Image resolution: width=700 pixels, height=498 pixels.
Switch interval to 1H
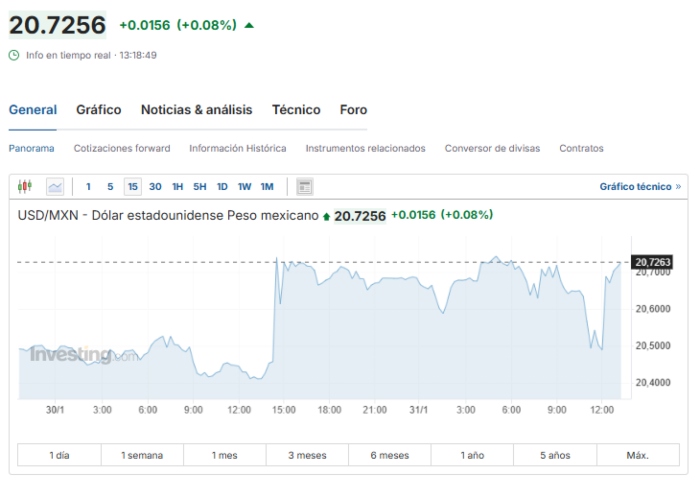177,186
